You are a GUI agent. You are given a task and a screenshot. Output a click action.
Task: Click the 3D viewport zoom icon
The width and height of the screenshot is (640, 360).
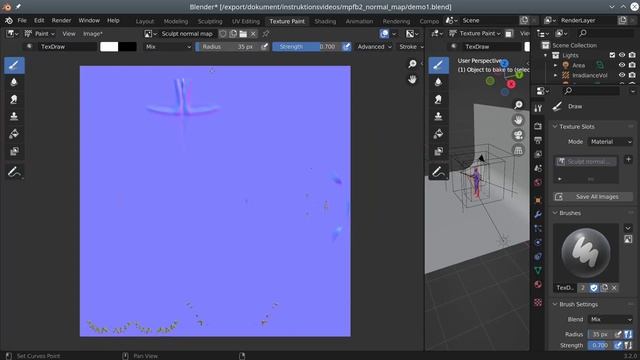coord(518,105)
